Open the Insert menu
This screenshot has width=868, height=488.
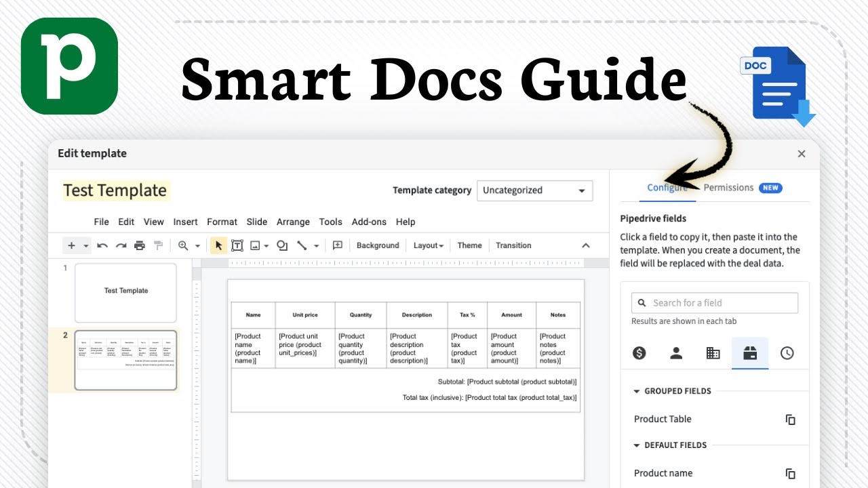185,222
